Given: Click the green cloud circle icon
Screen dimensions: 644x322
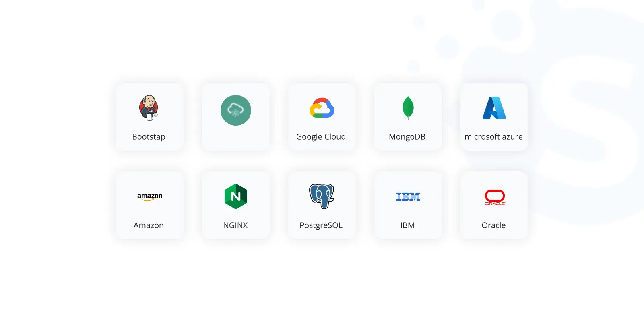Looking at the screenshot, I should 236,110.
